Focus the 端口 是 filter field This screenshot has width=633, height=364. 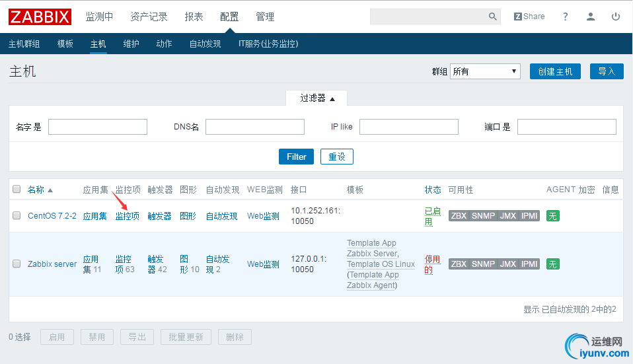click(567, 127)
